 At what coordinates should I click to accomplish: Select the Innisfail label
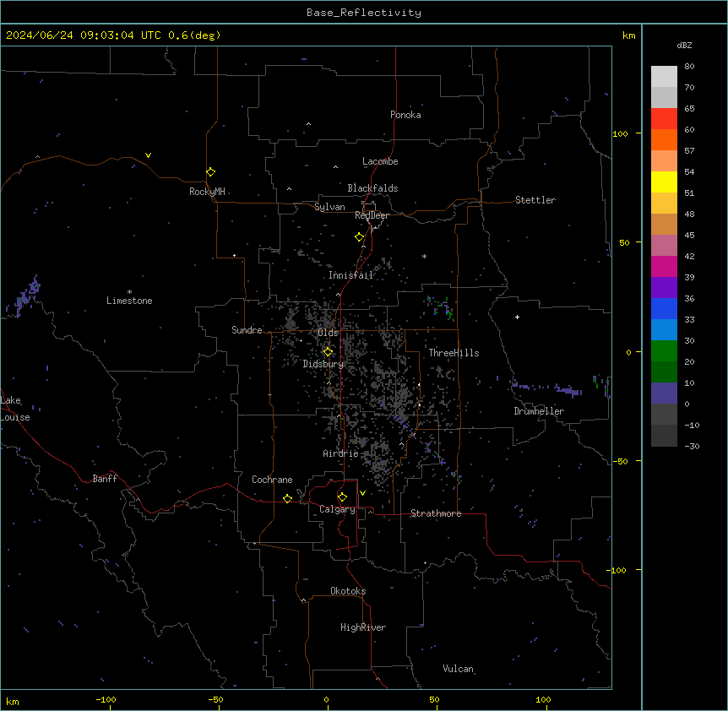(351, 275)
